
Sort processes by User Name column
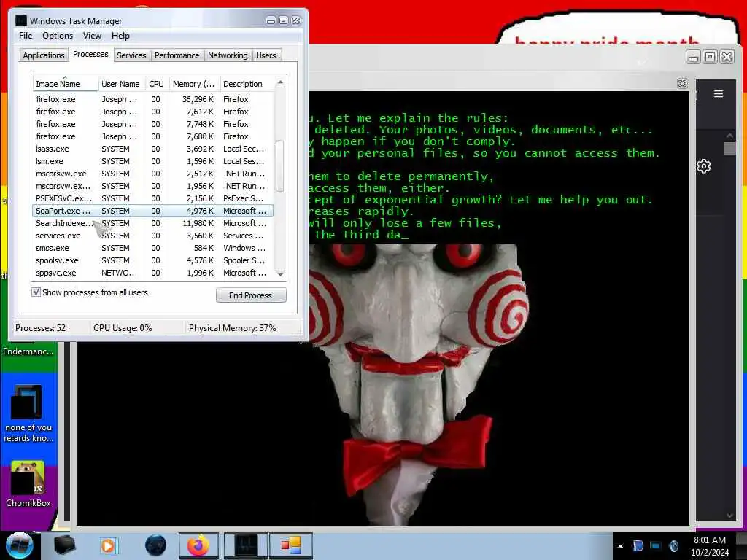120,84
